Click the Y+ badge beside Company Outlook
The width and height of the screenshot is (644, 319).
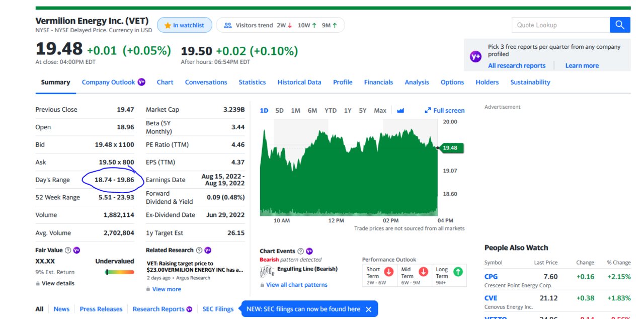point(141,82)
